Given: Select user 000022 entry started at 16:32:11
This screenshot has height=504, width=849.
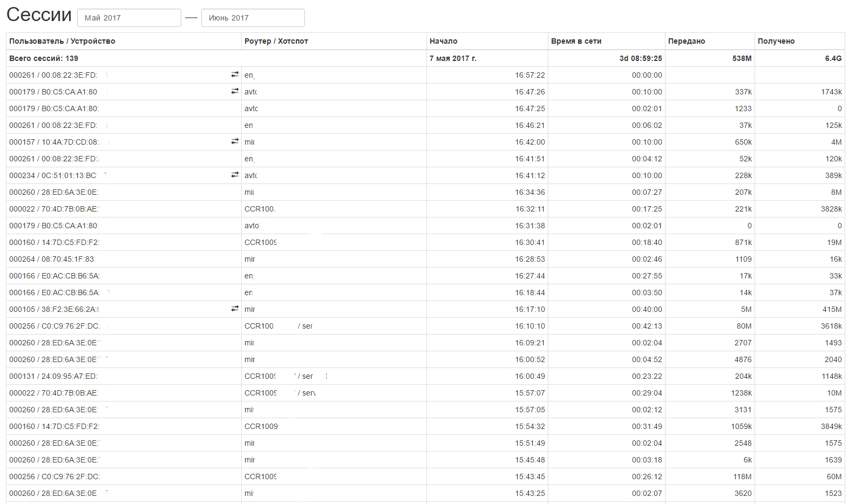Looking at the screenshot, I should tap(53, 209).
